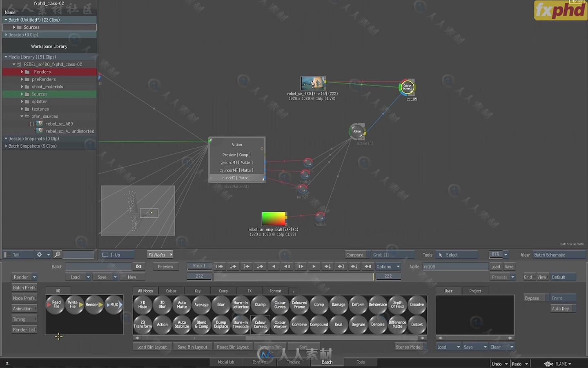Collapse the Media Library tree
The height and width of the screenshot is (368, 588).
point(6,57)
